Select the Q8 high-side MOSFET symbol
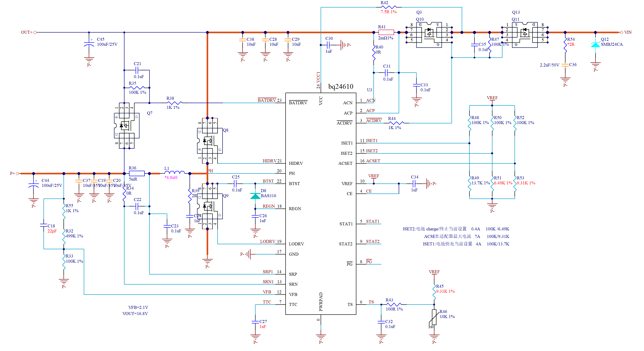 [x=210, y=141]
